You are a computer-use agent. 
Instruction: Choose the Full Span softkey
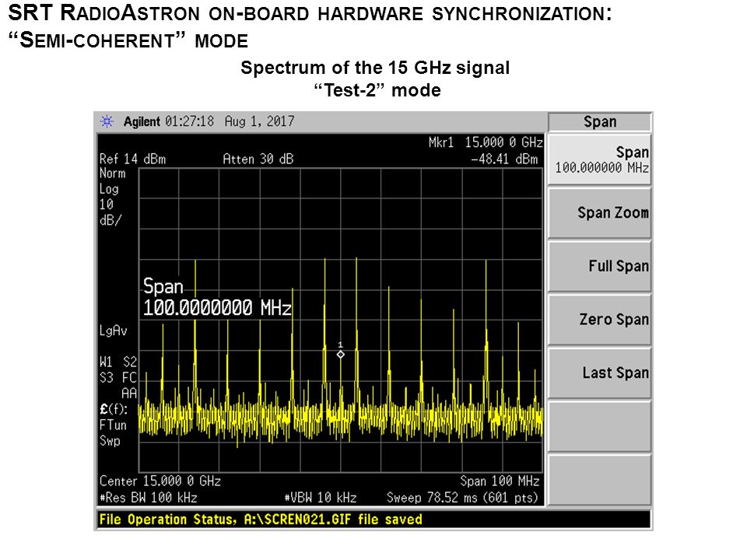tap(599, 266)
